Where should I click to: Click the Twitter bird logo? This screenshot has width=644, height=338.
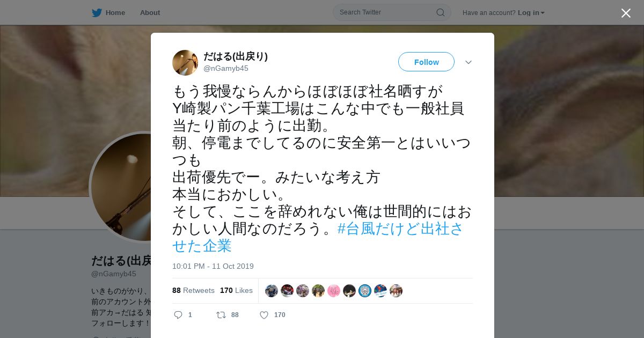97,13
